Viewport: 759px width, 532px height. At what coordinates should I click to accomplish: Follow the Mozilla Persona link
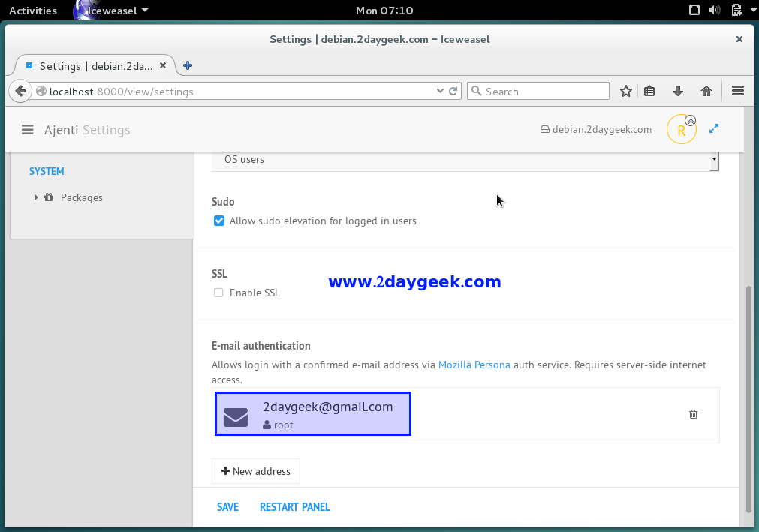(474, 365)
